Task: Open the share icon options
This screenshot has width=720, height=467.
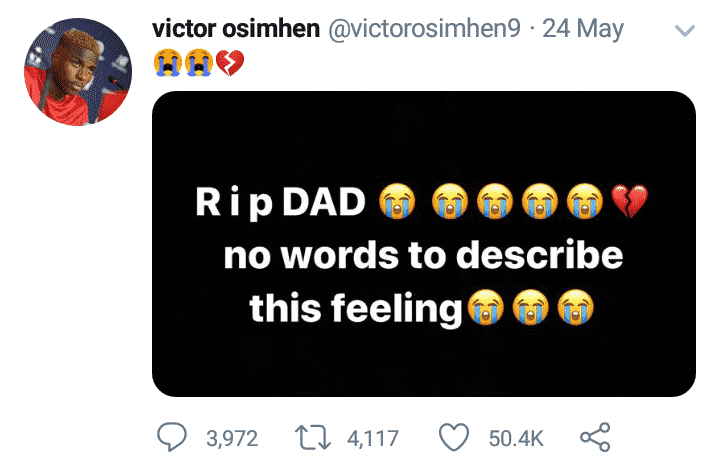Action: pyautogui.click(x=595, y=437)
